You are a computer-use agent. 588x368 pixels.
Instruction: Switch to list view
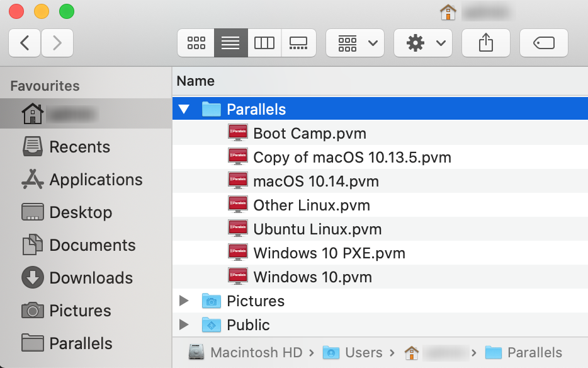pyautogui.click(x=230, y=43)
